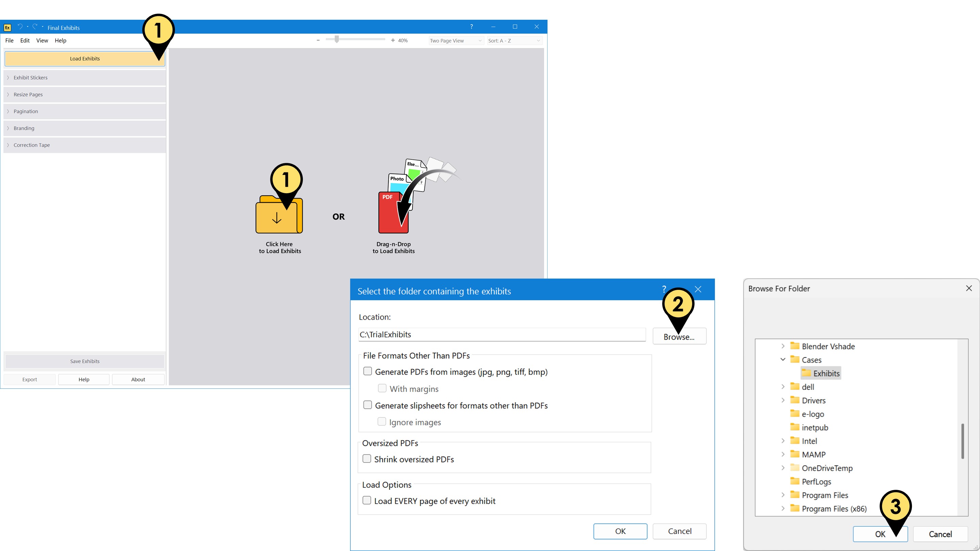980x551 pixels.
Task: Select the inetpub folder
Action: pos(809,428)
